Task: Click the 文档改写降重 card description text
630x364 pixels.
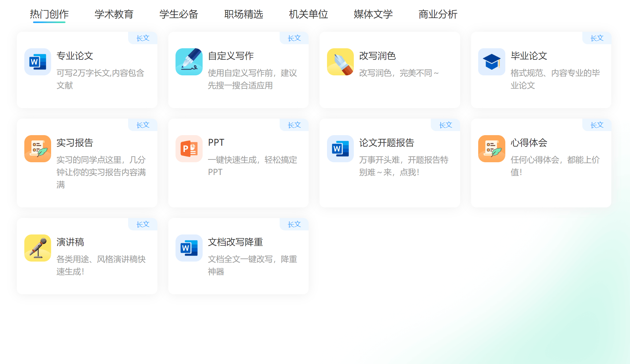Action: [252, 265]
